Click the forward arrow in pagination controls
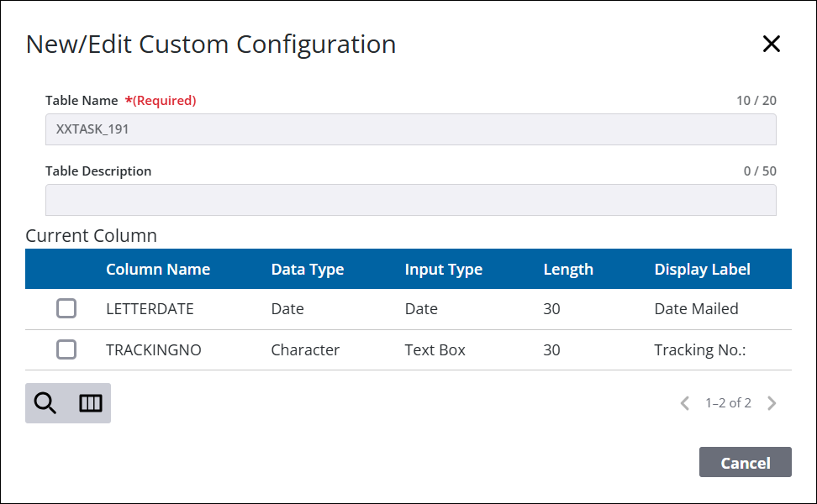The height and width of the screenshot is (504, 817). coord(772,403)
